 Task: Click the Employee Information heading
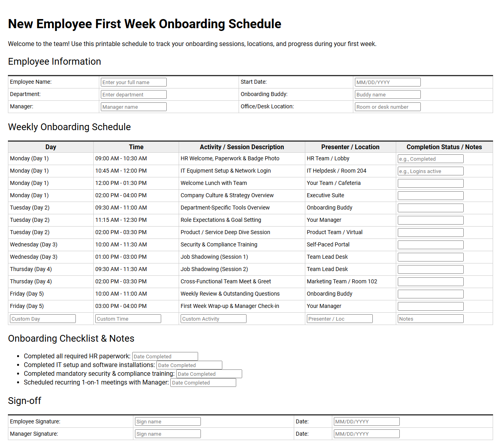[54, 62]
